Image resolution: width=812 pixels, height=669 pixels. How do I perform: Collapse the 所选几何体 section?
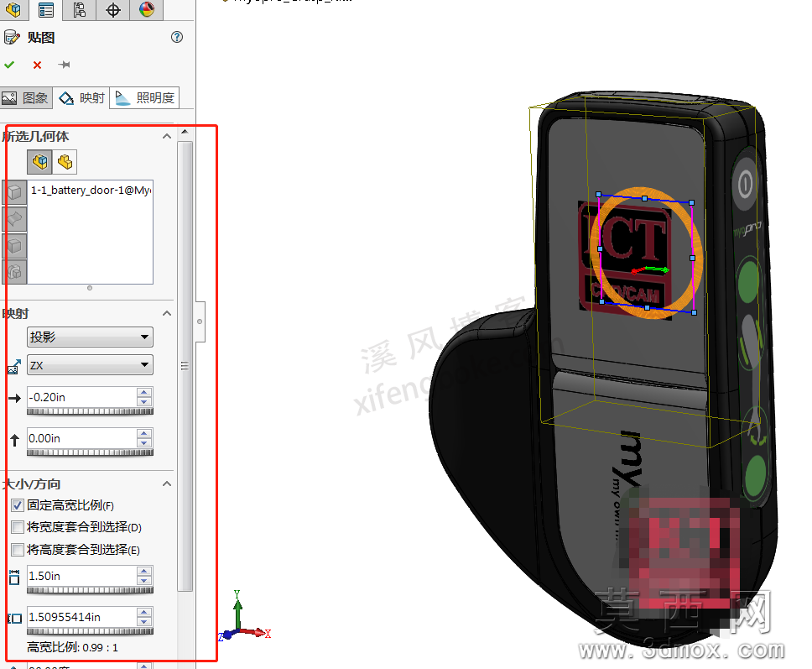click(167, 136)
